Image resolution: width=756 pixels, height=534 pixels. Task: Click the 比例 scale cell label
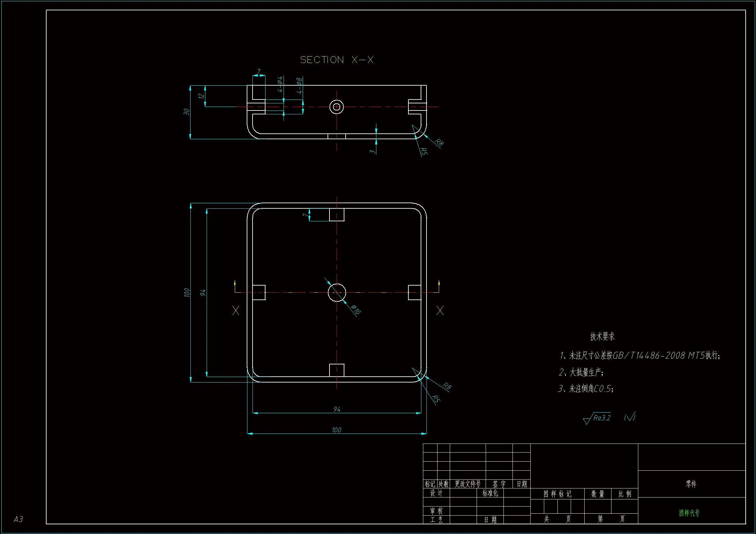(625, 494)
